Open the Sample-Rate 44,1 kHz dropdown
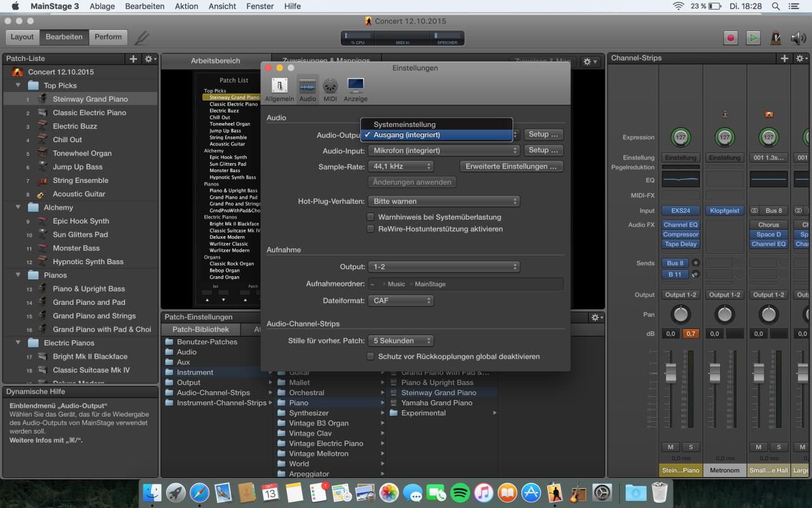This screenshot has height=508, width=812. coord(401,166)
